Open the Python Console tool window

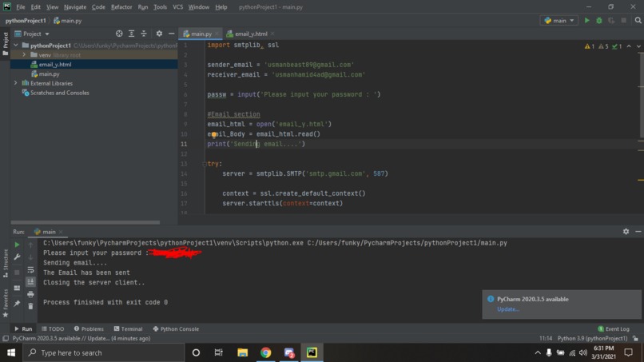(x=176, y=328)
